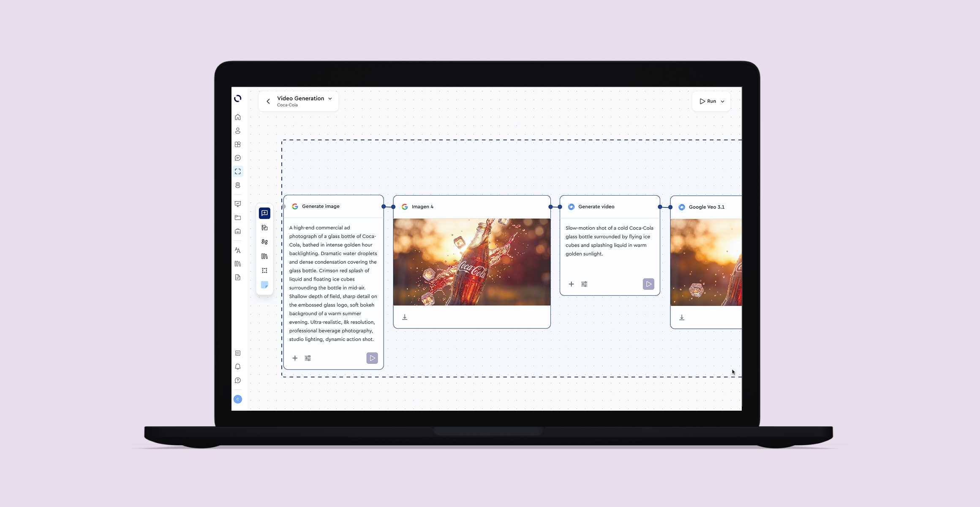Image resolution: width=980 pixels, height=507 pixels.
Task: Download the Google Veo 3.1 output
Action: click(x=682, y=317)
